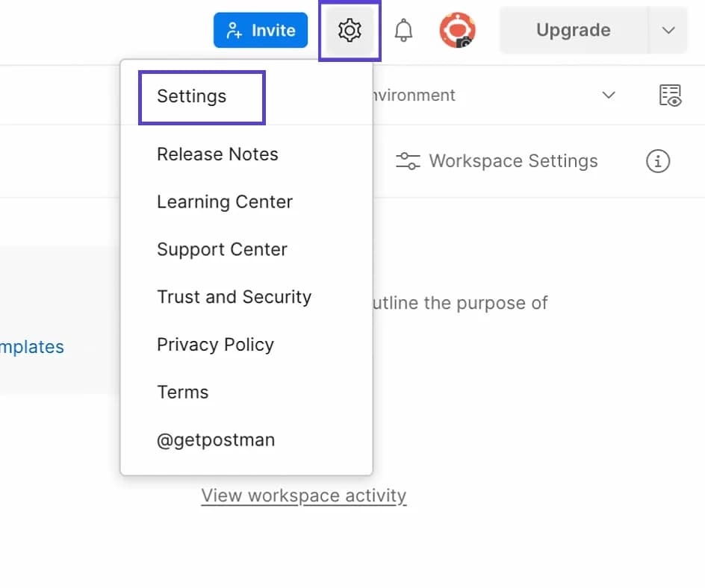Expand the Upgrade button dropdown arrow
Viewport: 705px width, 588px height.
(x=667, y=30)
